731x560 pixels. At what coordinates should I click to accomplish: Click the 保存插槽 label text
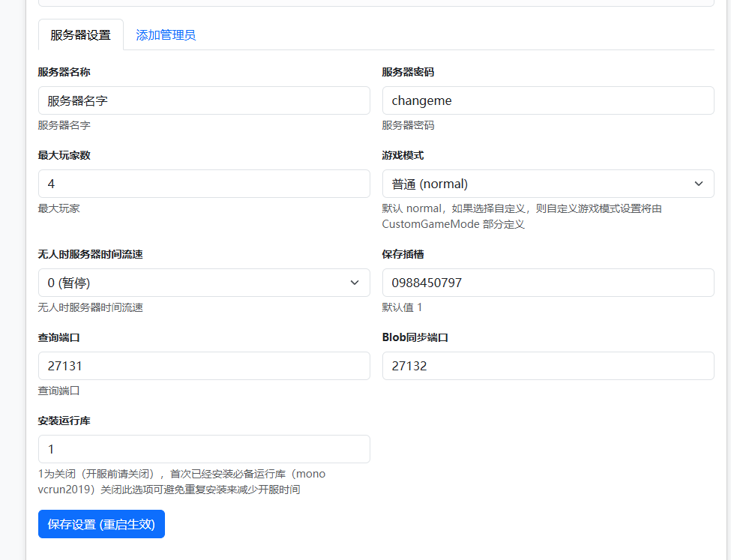point(403,254)
